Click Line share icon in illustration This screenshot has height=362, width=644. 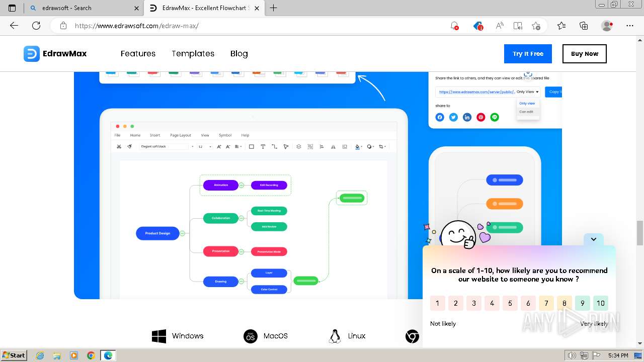495,117
